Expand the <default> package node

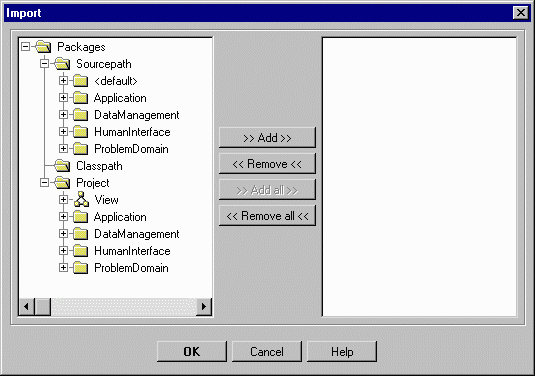coord(63,81)
